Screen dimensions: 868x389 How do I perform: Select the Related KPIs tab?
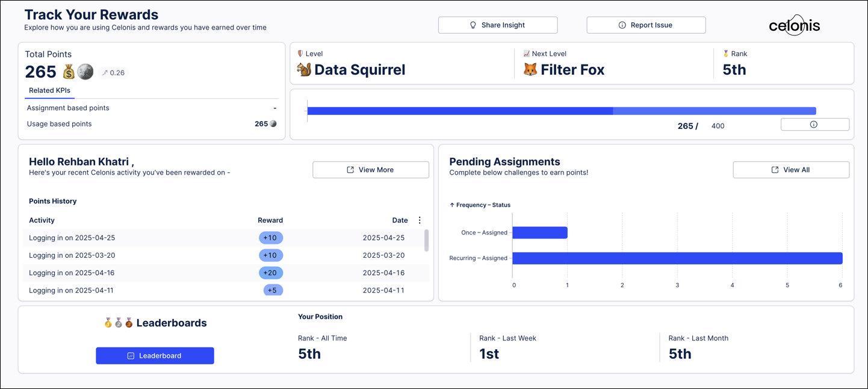coord(49,90)
